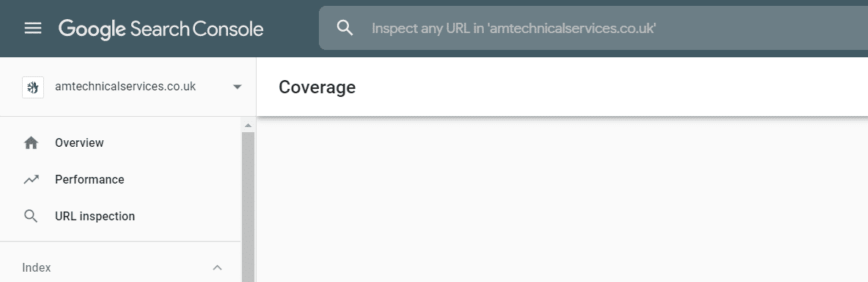Collapse the Index section using its chevron
This screenshot has height=282, width=868.
pos(218,267)
